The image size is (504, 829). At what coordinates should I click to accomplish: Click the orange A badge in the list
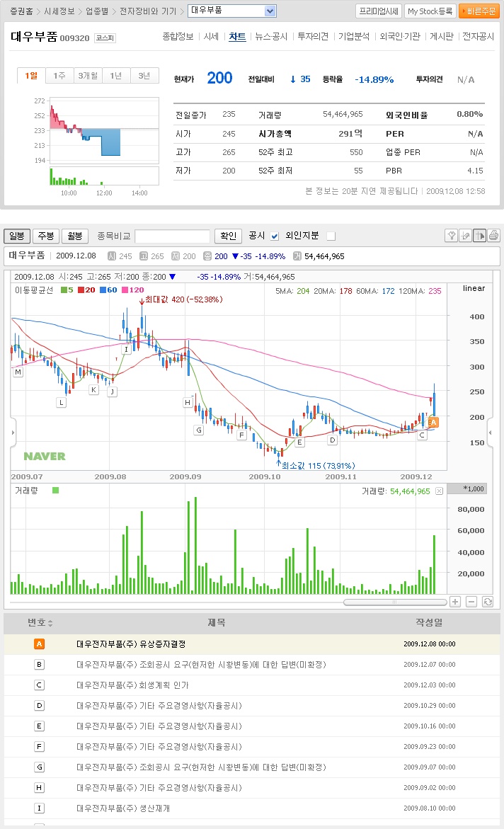[x=39, y=644]
